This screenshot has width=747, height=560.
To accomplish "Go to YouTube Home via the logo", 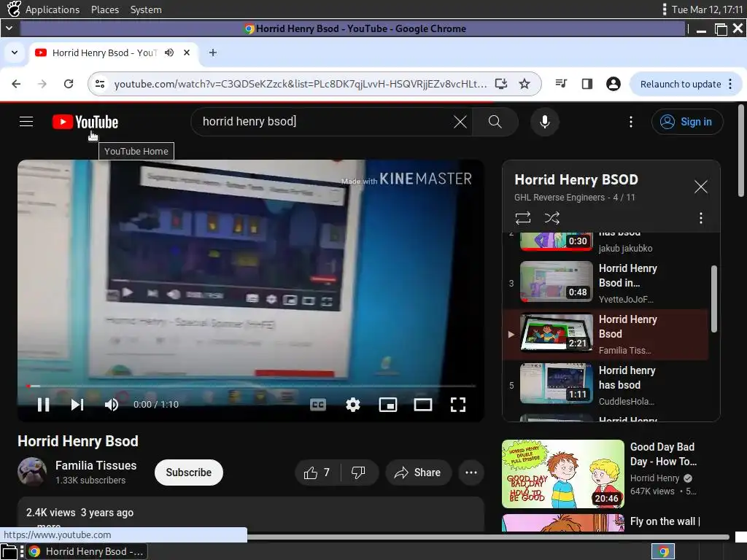I will tap(85, 122).
